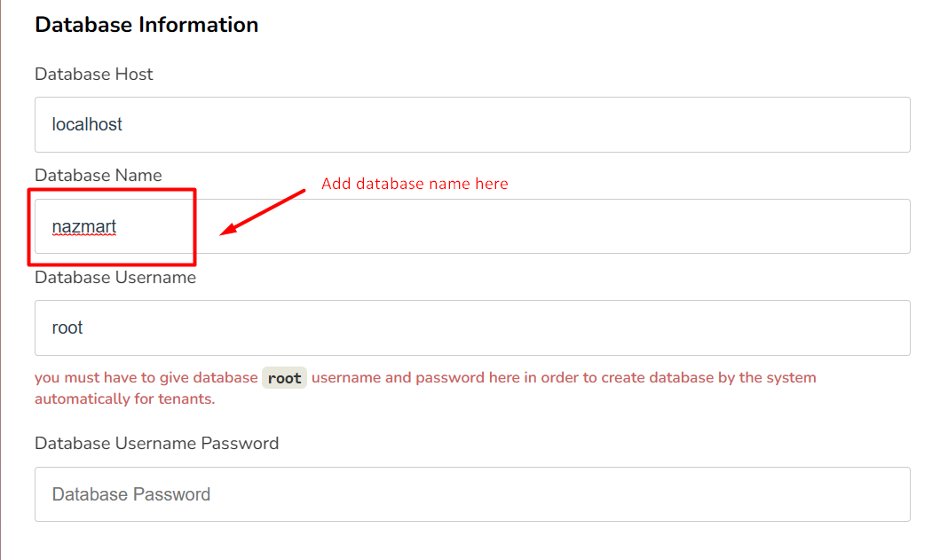
Task: Focus the empty password field at the bottom
Action: pyautogui.click(x=444, y=494)
